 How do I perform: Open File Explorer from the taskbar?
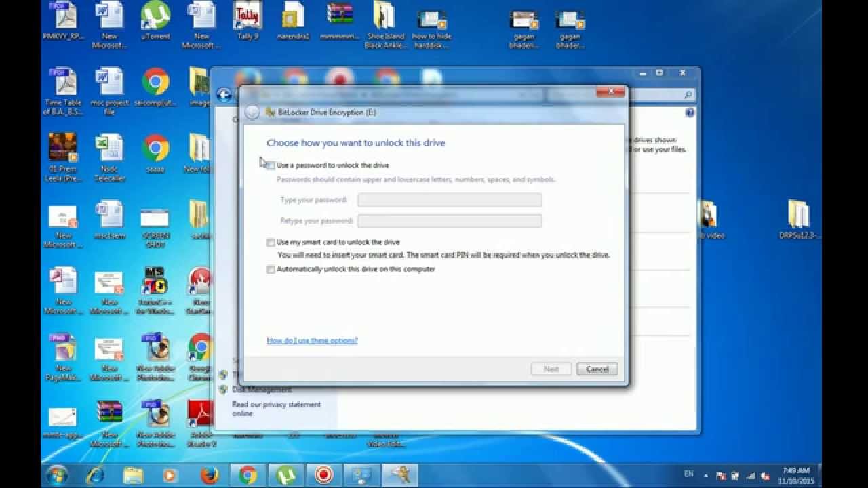[x=134, y=474]
